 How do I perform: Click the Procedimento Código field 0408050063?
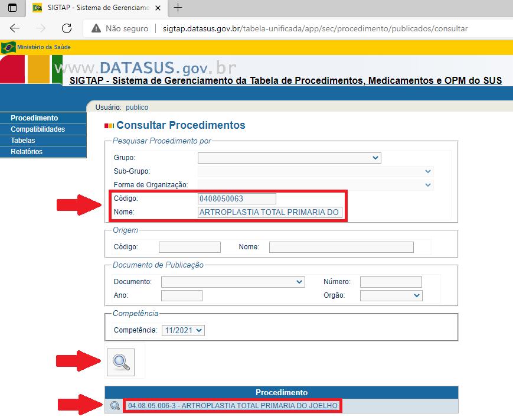(x=237, y=198)
